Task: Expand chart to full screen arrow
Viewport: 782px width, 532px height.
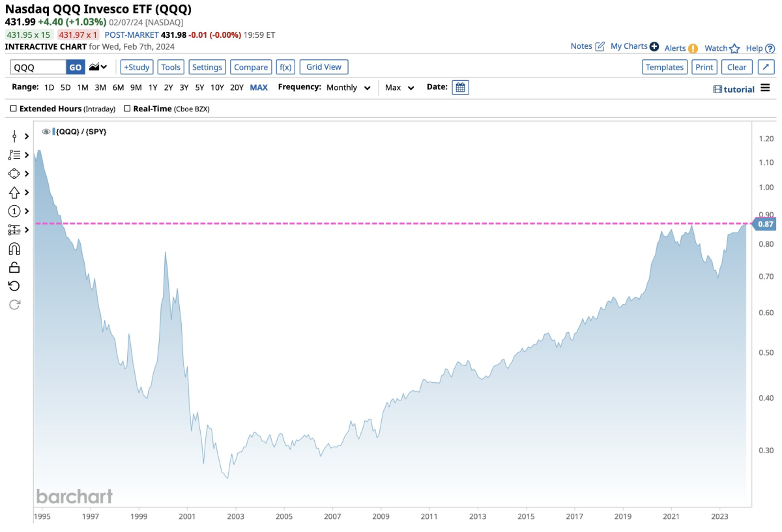Action: pyautogui.click(x=767, y=67)
